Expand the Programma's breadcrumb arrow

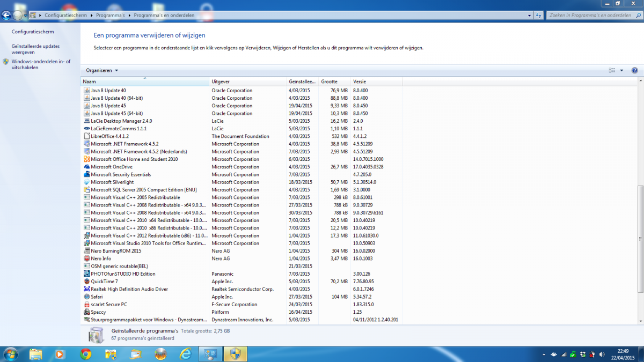(129, 16)
